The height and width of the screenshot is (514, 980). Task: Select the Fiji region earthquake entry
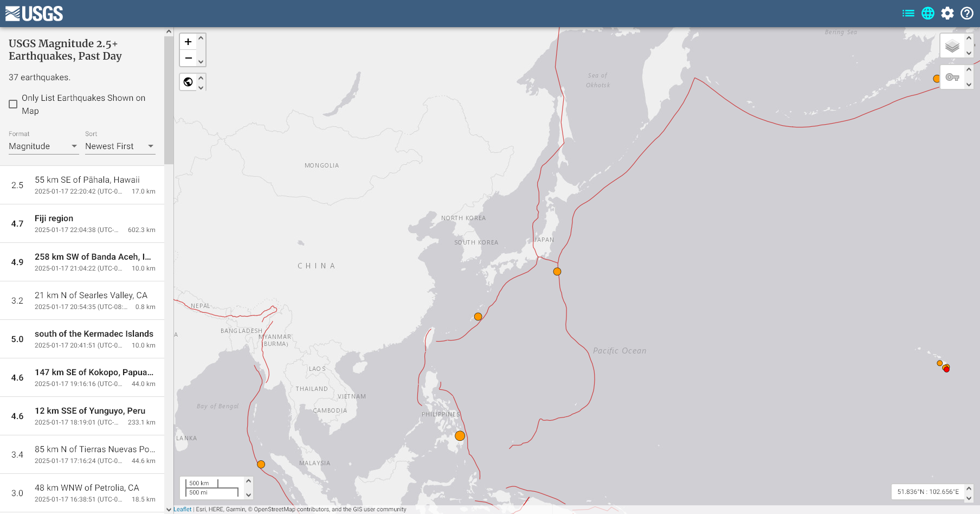[x=82, y=223]
